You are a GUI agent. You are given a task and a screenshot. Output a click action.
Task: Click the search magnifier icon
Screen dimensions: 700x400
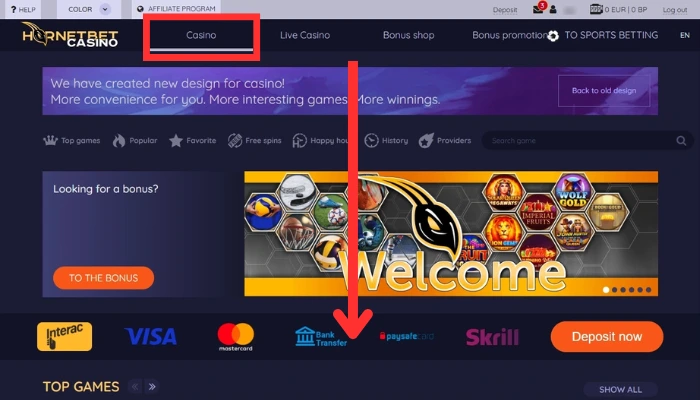pyautogui.click(x=681, y=141)
